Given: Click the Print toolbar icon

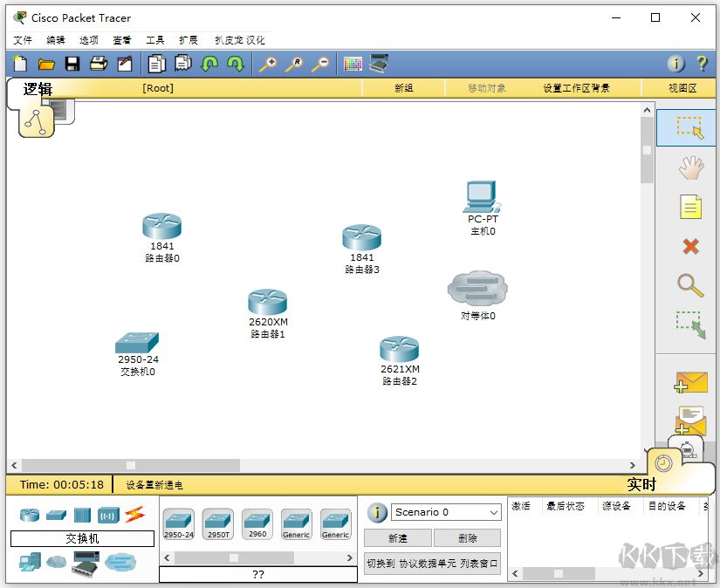Looking at the screenshot, I should [99, 64].
